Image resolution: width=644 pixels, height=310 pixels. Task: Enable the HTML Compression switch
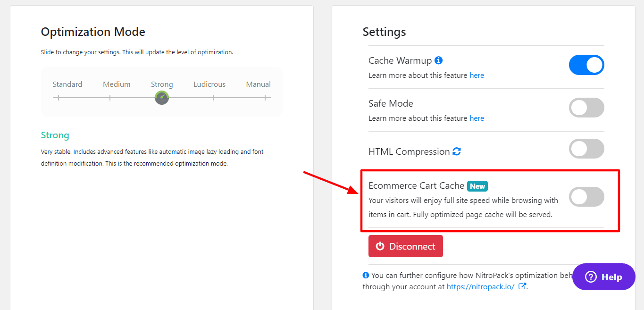pyautogui.click(x=586, y=149)
